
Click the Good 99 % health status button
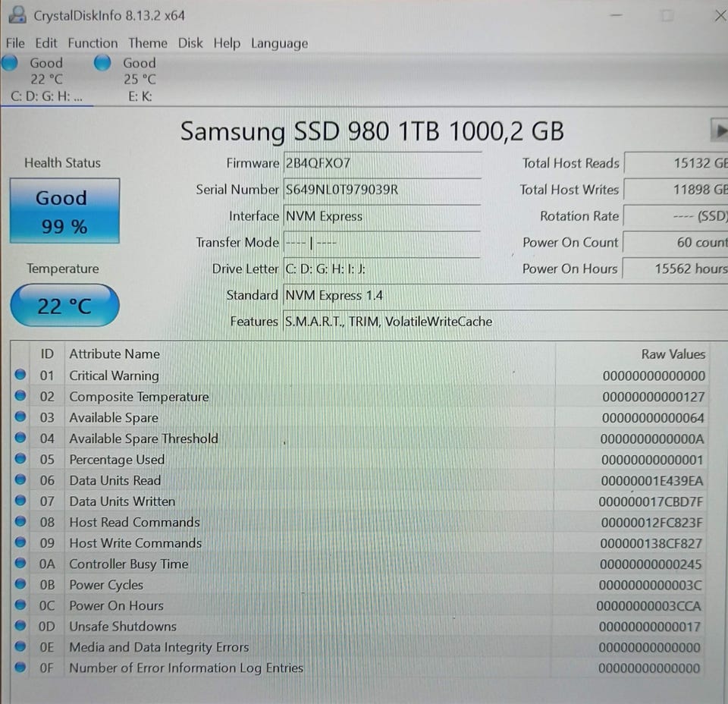pyautogui.click(x=64, y=211)
